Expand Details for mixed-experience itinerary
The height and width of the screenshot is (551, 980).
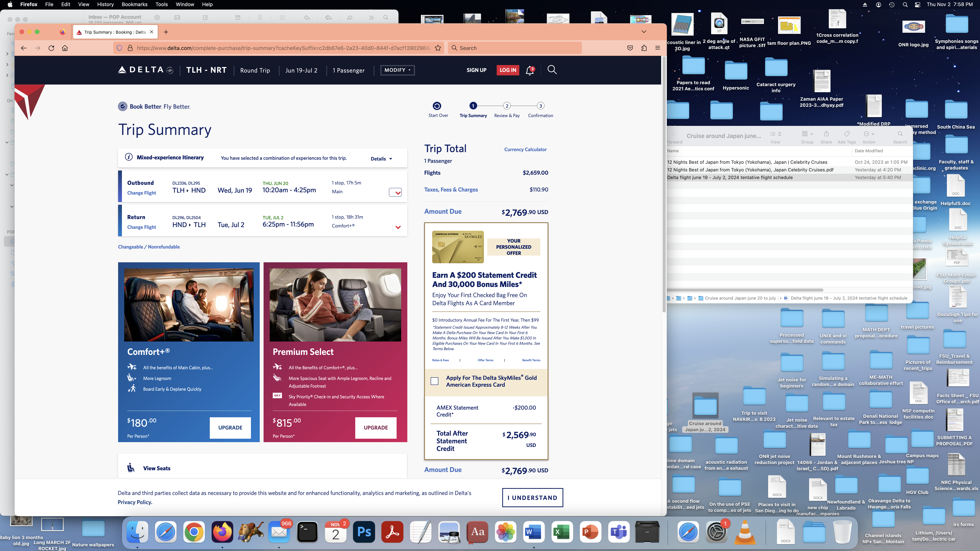(381, 159)
